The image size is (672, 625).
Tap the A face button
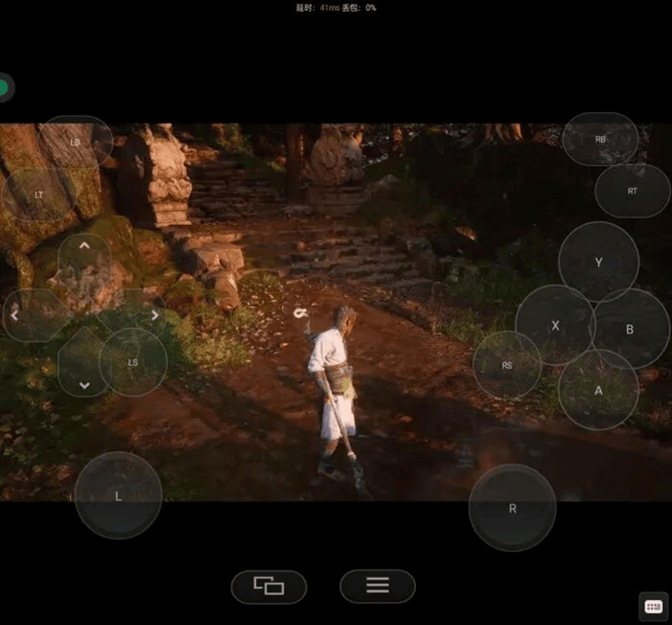point(598,390)
